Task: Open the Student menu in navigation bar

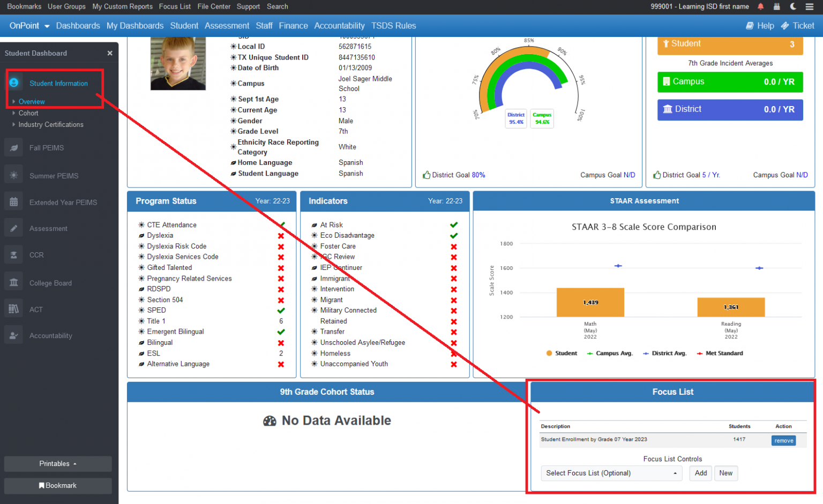Action: click(x=184, y=25)
